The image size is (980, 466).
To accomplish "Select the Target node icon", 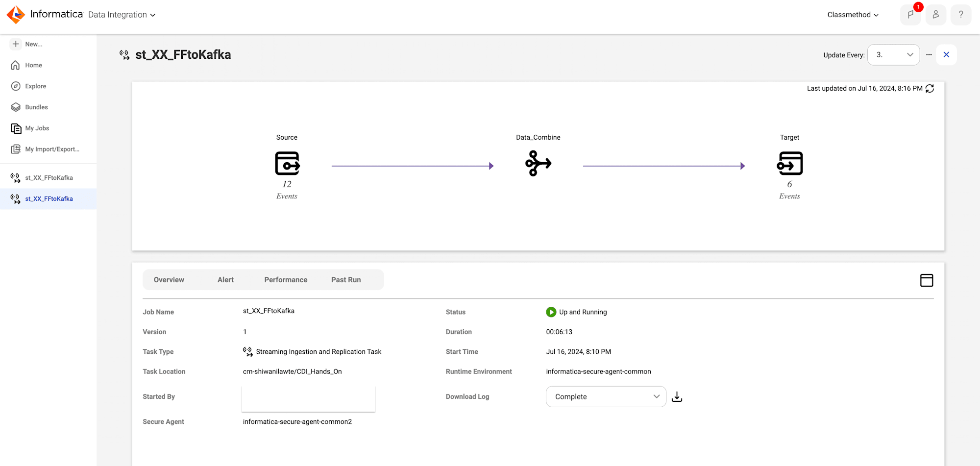I will pyautogui.click(x=790, y=164).
